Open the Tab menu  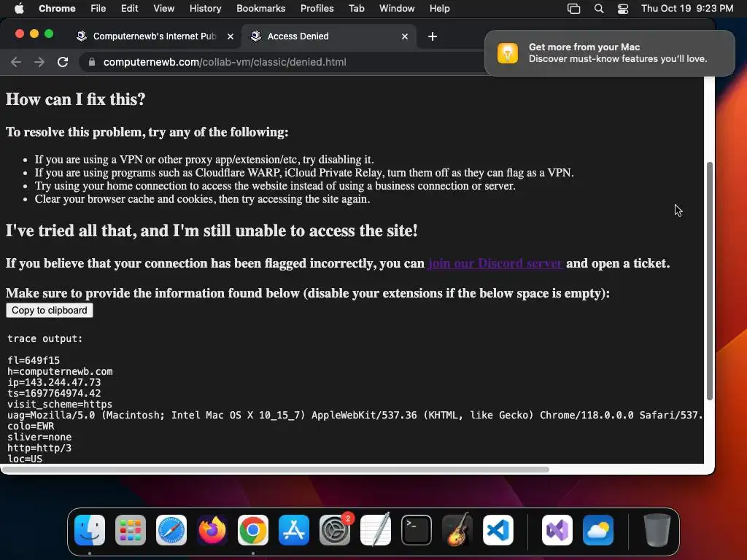click(356, 8)
